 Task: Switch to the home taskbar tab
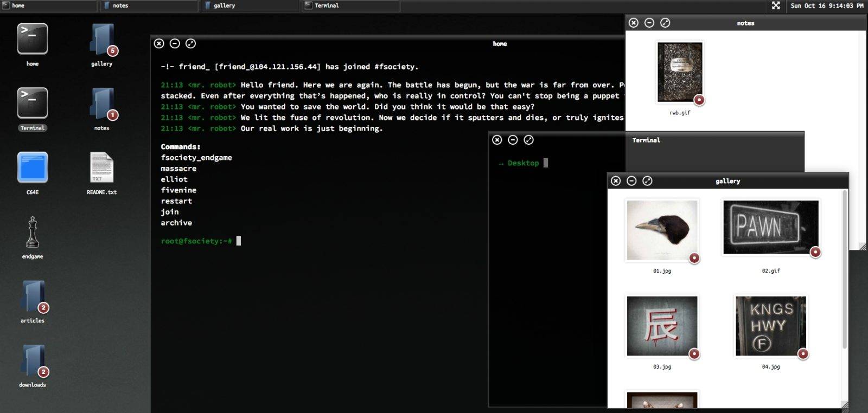point(49,5)
